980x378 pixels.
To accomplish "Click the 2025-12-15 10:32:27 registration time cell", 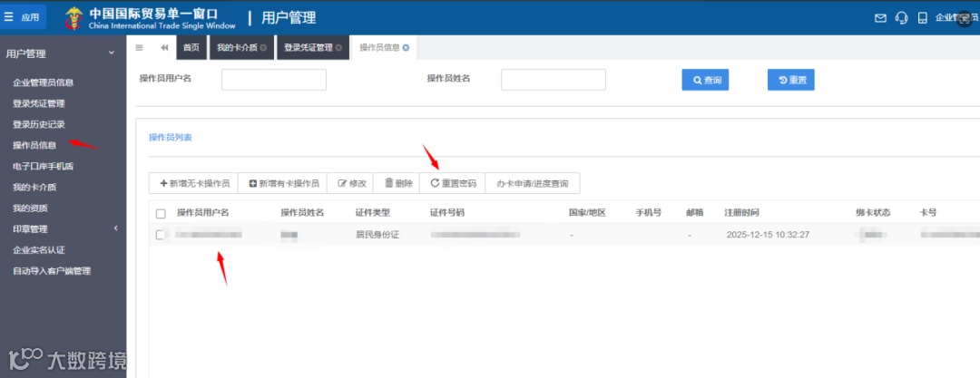I will pyautogui.click(x=769, y=235).
